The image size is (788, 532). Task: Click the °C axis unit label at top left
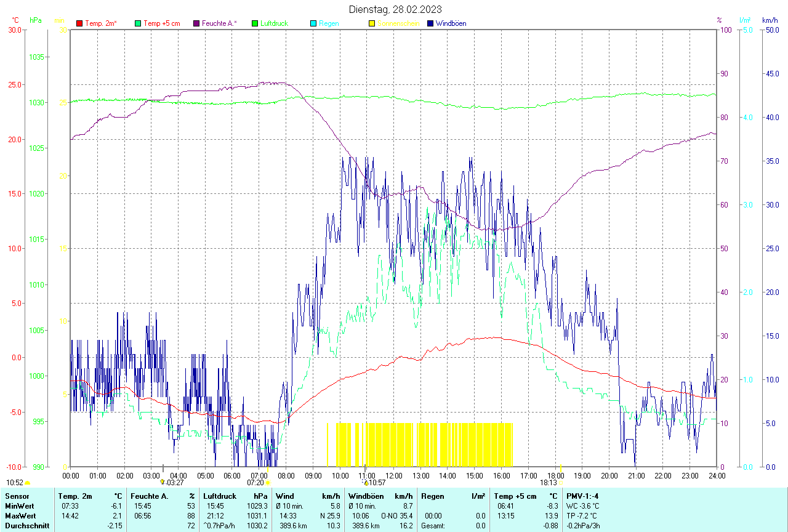[15, 20]
